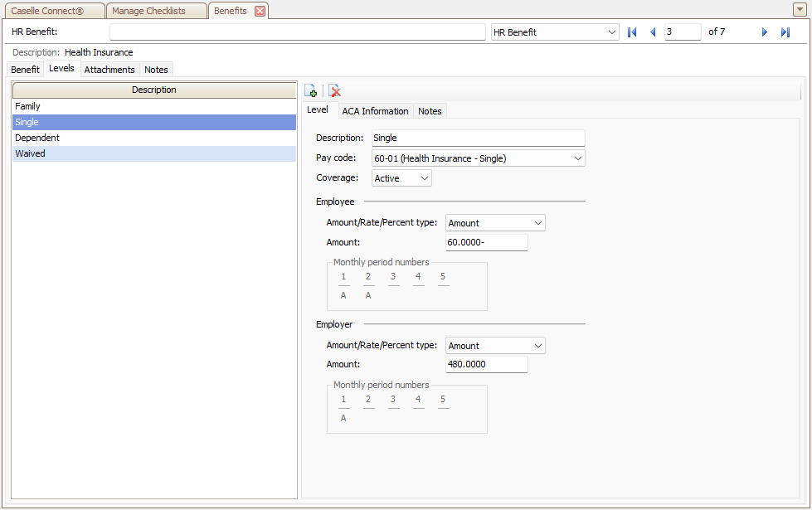Image resolution: width=812 pixels, height=510 pixels.
Task: Go to next benefit record
Action: point(765,32)
